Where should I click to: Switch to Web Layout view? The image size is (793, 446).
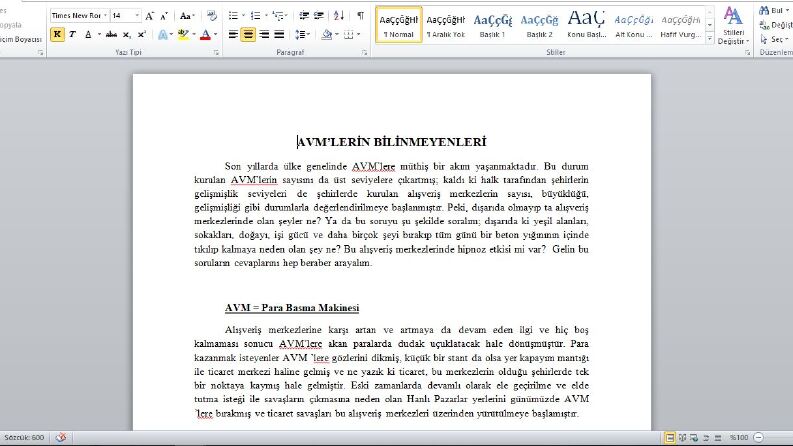coord(694,438)
